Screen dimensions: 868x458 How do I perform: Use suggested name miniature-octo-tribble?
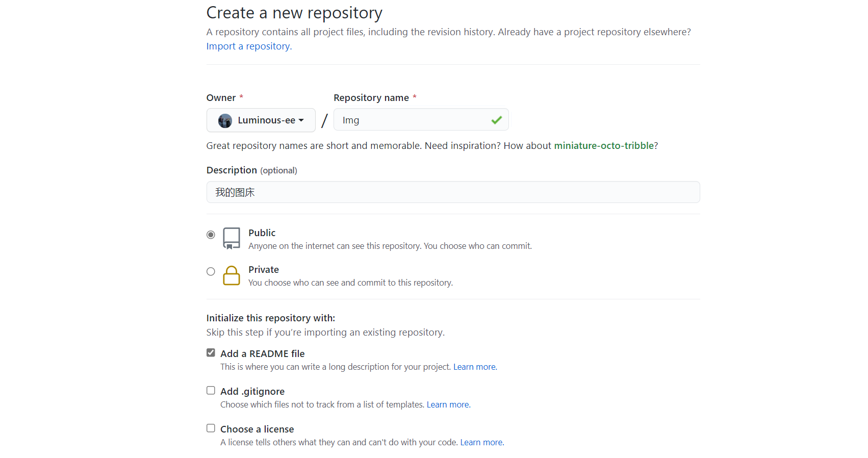click(x=604, y=146)
